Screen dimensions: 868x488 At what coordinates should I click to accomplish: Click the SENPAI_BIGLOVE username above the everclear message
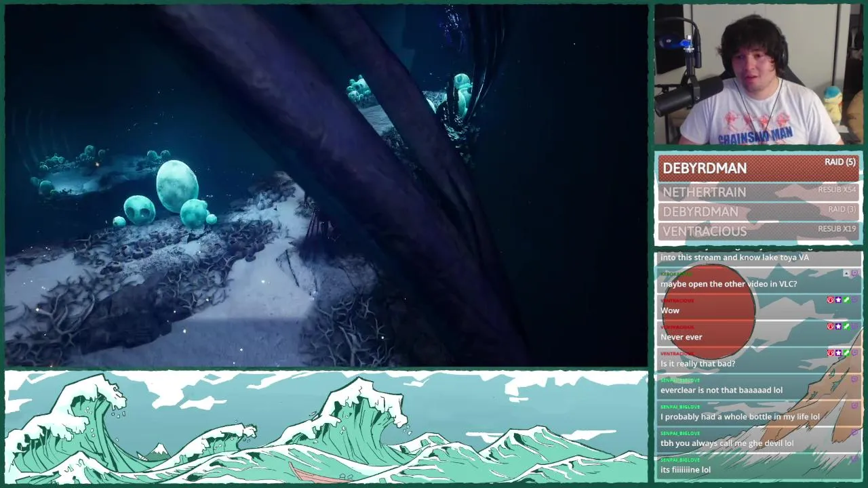click(x=680, y=380)
